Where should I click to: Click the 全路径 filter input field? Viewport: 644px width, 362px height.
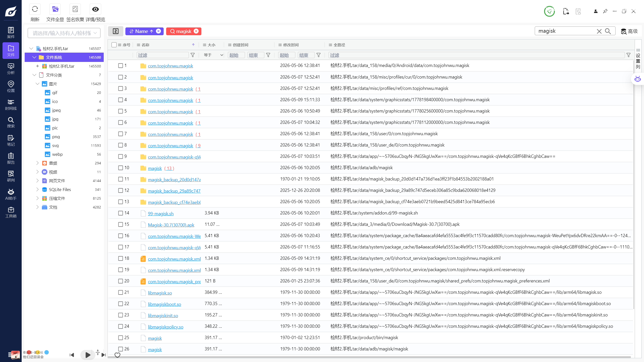point(476,55)
